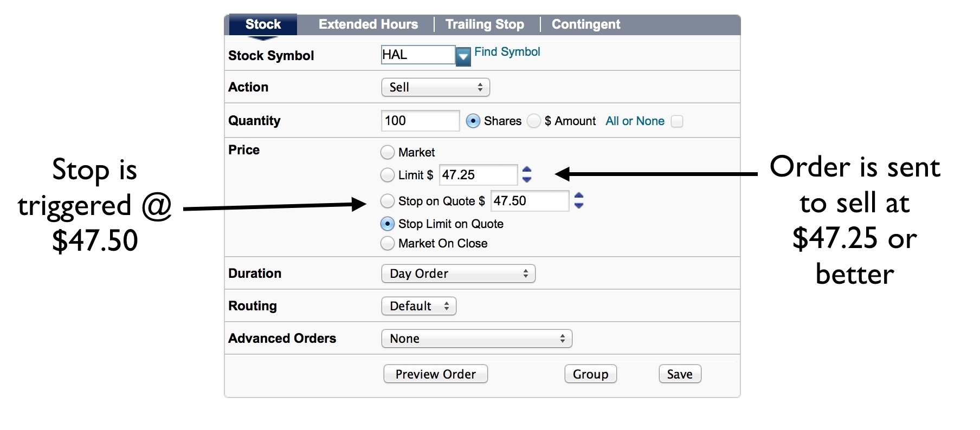
Task: Expand the Duration Day Order dropdown
Action: [x=459, y=273]
